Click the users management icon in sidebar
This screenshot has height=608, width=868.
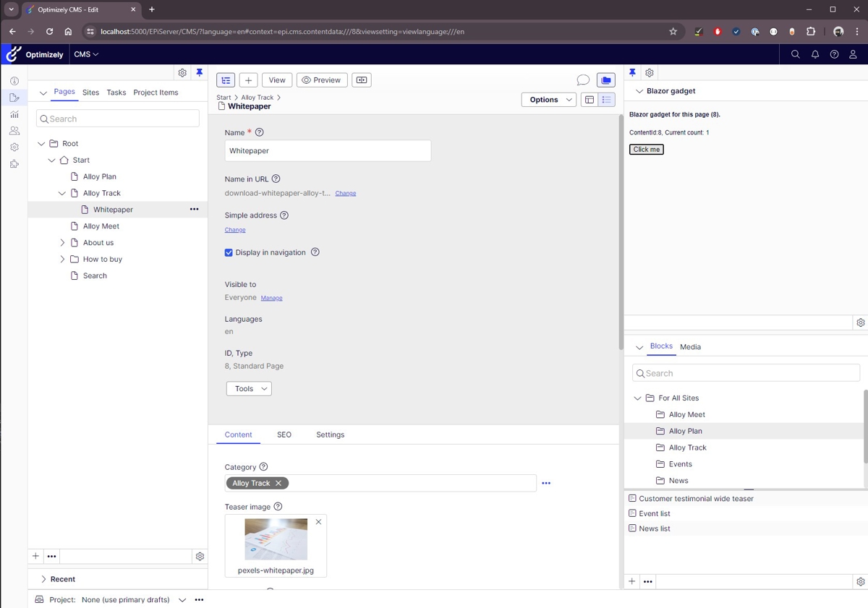point(14,130)
